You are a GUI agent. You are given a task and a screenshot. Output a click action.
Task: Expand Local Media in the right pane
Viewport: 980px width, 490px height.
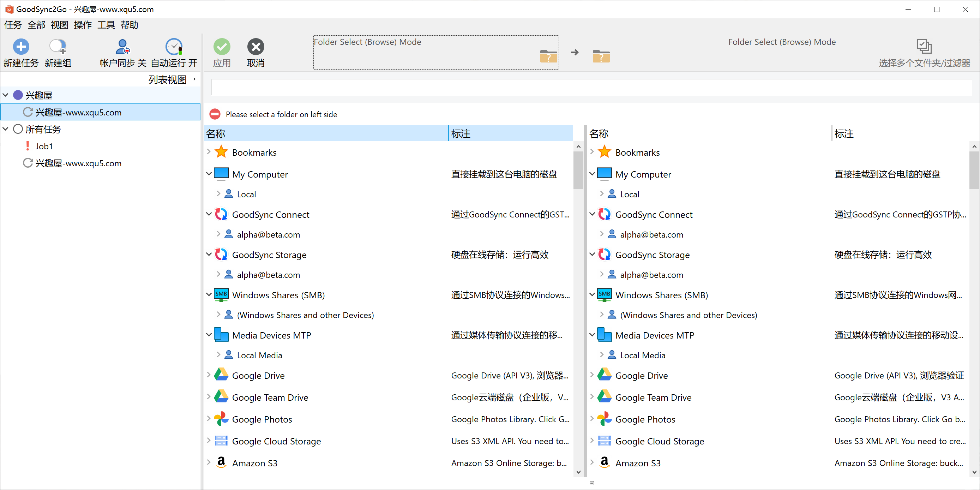pos(601,354)
